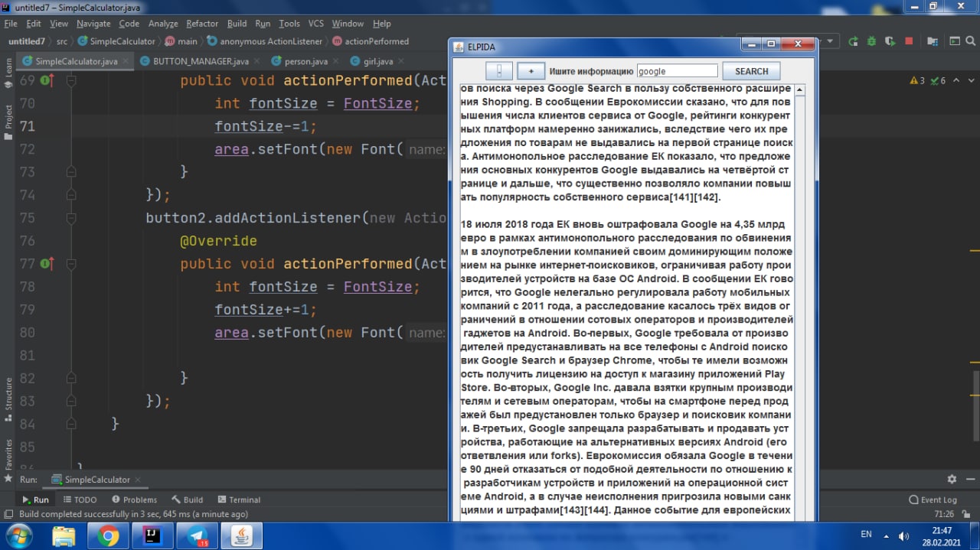Screen dimensions: 980x550
Task: Click the minus font-size button in ELPIDA
Action: (499, 71)
